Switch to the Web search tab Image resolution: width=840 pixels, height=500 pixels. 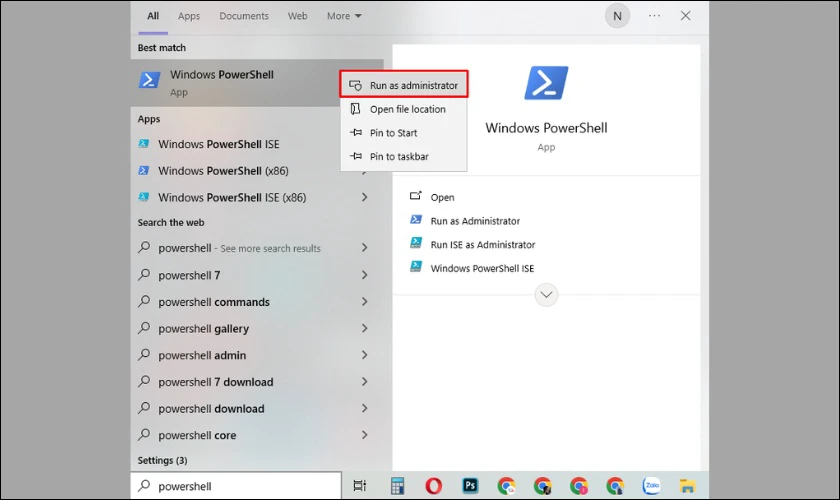tap(297, 16)
